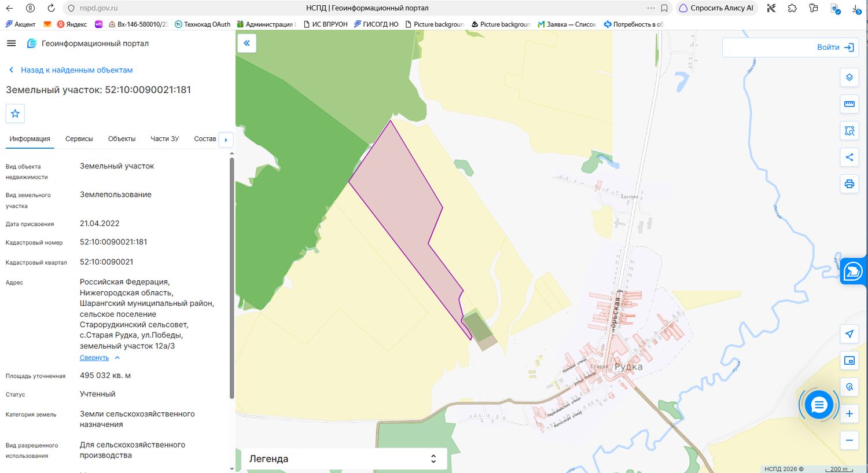The height and width of the screenshot is (473, 868).
Task: Open browser downloads list
Action: 856,9
